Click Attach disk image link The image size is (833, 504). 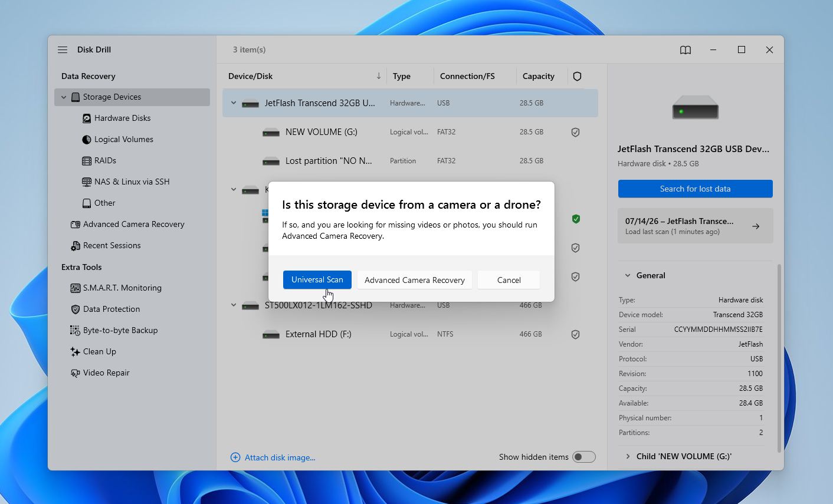click(x=280, y=457)
